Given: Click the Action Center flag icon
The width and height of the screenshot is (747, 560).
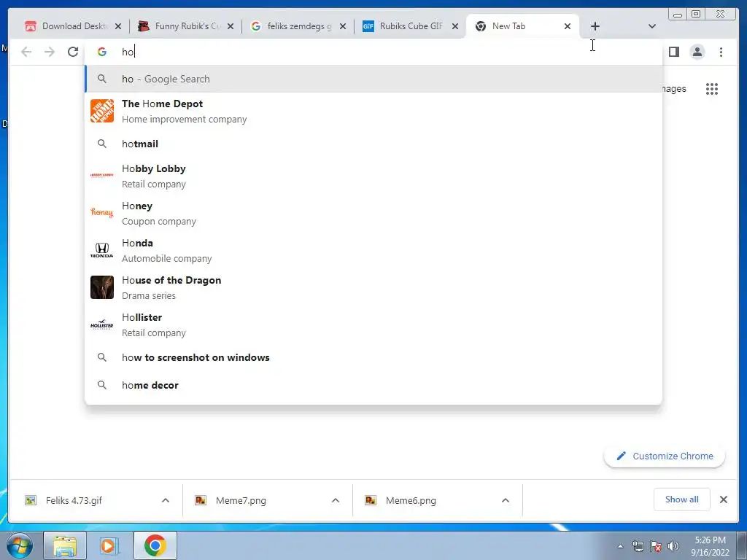Looking at the screenshot, I should coord(656,546).
